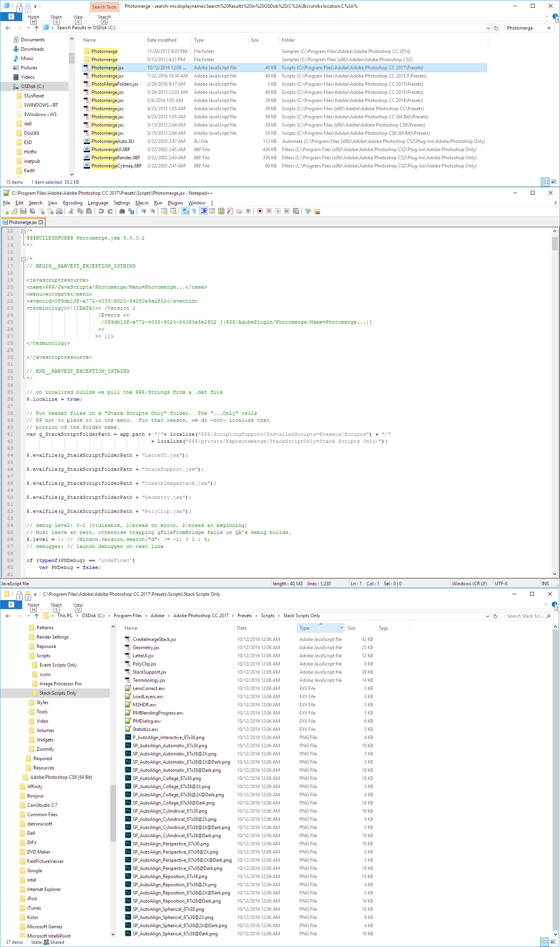This screenshot has width=560, height=947.
Task: Click Close All icon in Notepad++ toolbar
Action: point(50,211)
